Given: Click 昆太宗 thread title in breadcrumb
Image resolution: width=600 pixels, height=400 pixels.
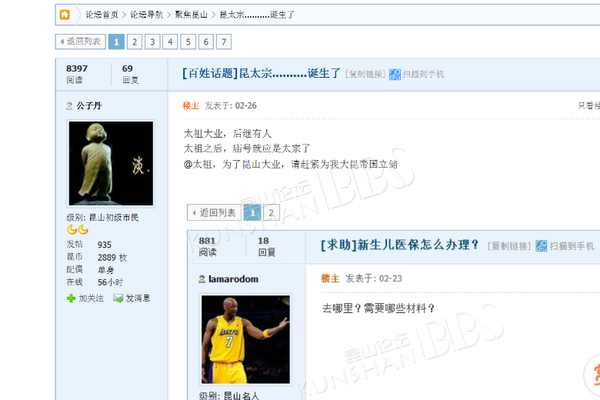Looking at the screenshot, I should [257, 15].
